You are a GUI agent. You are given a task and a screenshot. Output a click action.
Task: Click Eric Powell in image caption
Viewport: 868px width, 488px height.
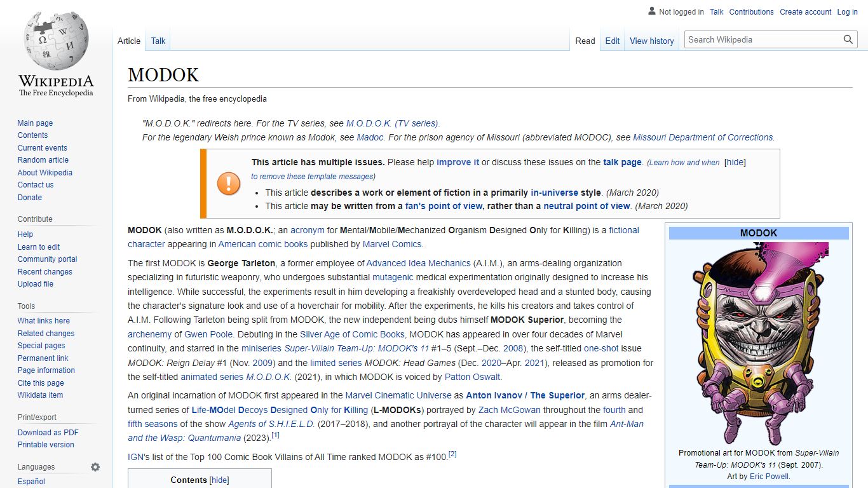pyautogui.click(x=769, y=477)
